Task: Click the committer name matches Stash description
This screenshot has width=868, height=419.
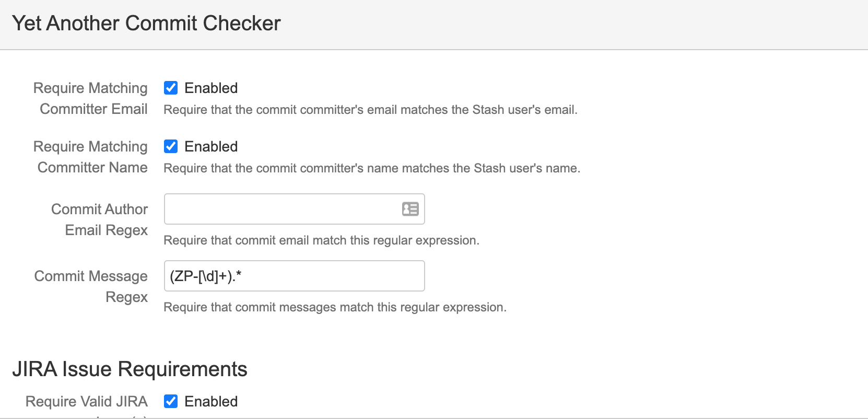Action: pyautogui.click(x=372, y=168)
